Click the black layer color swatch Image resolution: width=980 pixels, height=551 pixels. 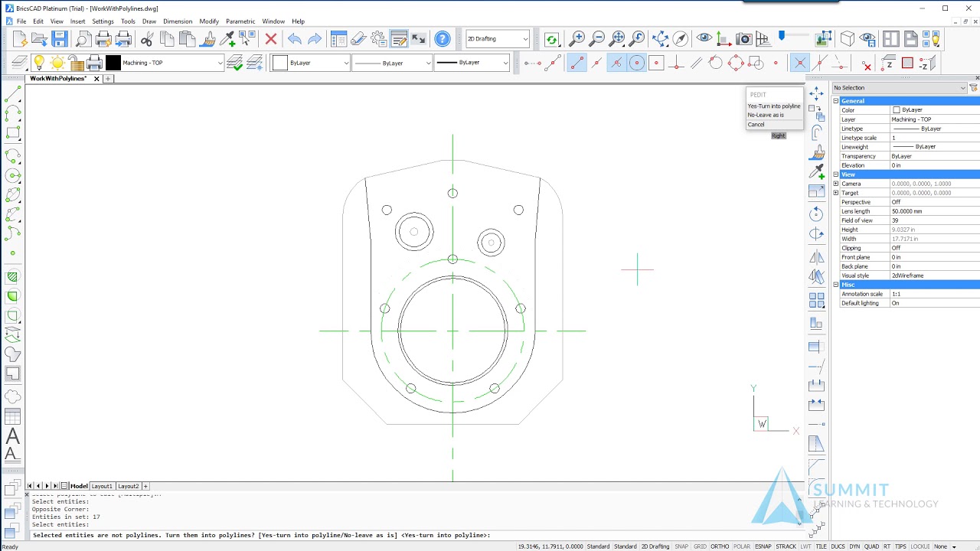tap(113, 63)
